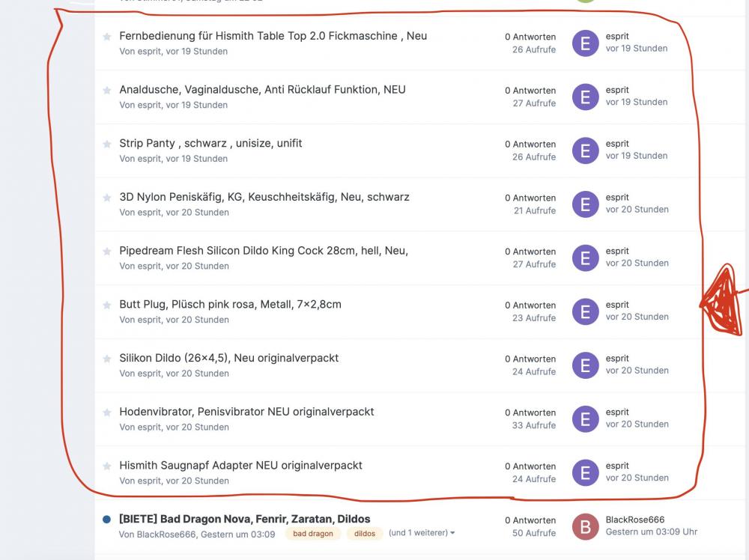Viewport: 749px width, 560px height.
Task: Toggle star on Analdusche, Vaginaldusche topic
Action: pos(107,90)
